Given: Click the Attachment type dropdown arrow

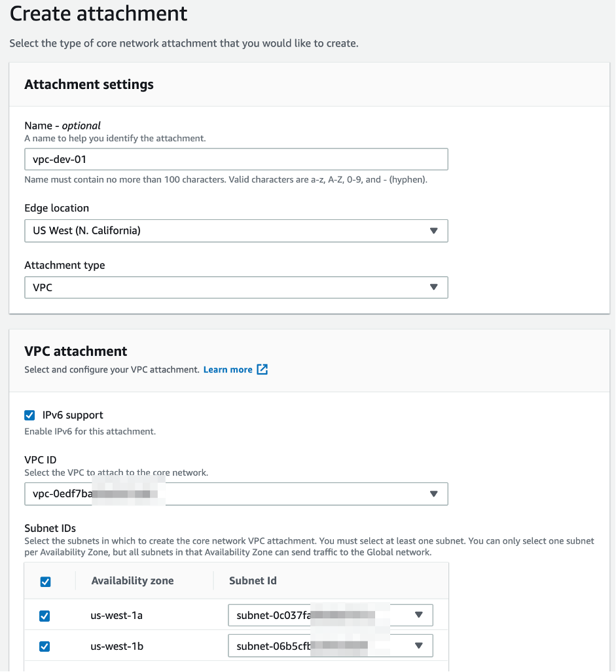Looking at the screenshot, I should point(433,288).
